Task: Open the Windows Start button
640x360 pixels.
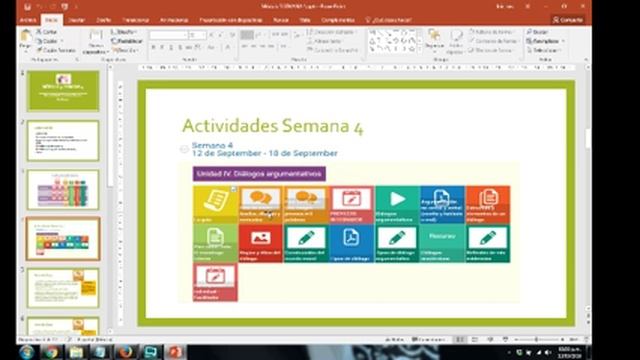Action: 27,352
